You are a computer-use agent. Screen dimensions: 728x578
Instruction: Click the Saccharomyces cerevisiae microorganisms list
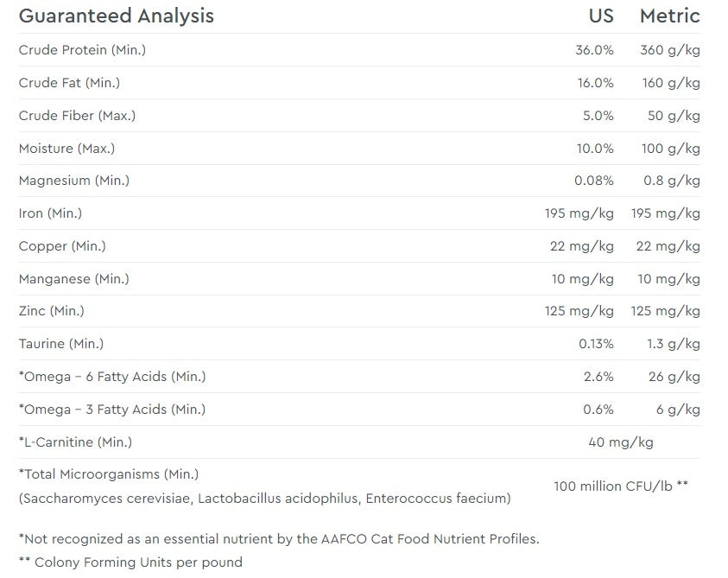[x=264, y=499]
